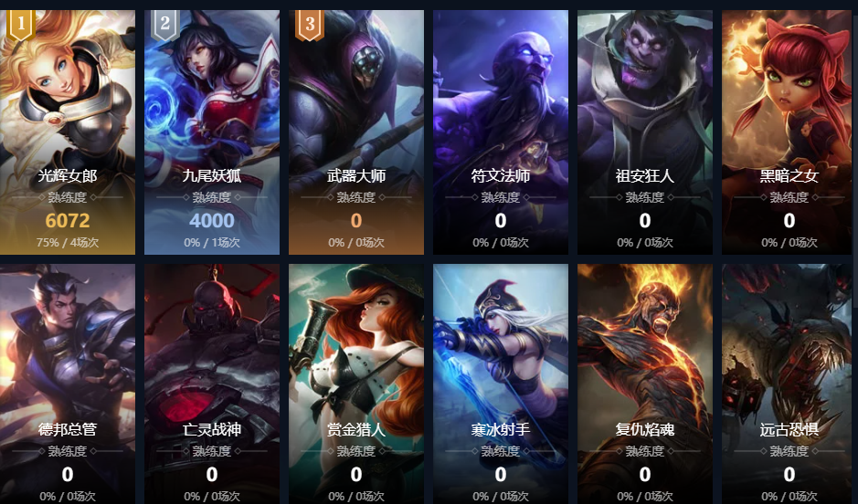
Task: Select the 九尾妖狐 champion portrait
Action: click(212, 132)
